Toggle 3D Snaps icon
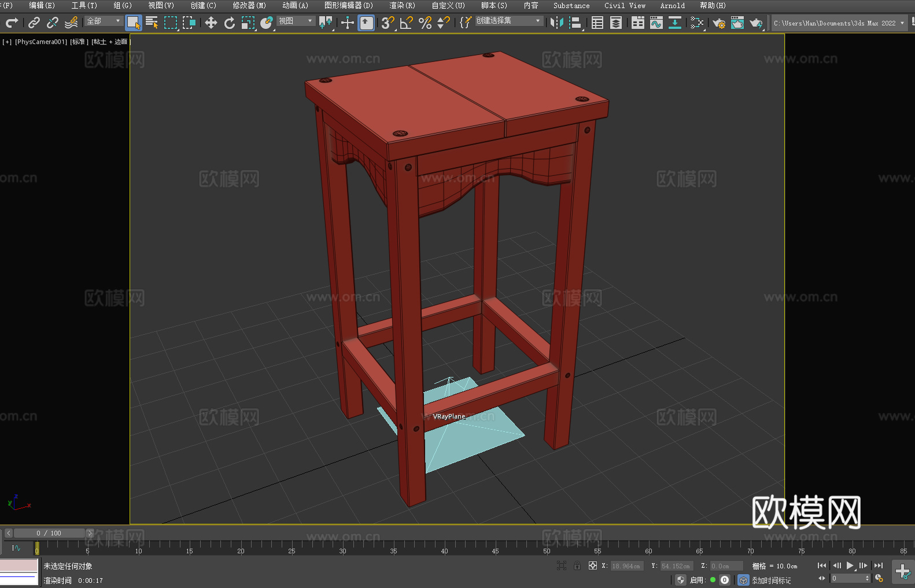This screenshot has width=915, height=588. pos(388,23)
